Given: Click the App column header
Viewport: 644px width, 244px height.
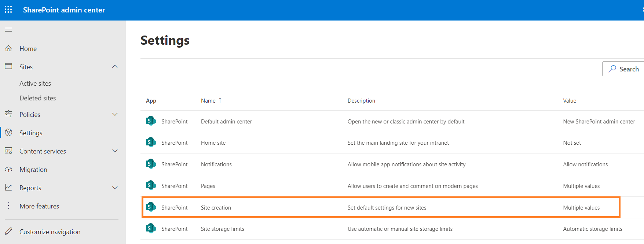Looking at the screenshot, I should [x=151, y=101].
